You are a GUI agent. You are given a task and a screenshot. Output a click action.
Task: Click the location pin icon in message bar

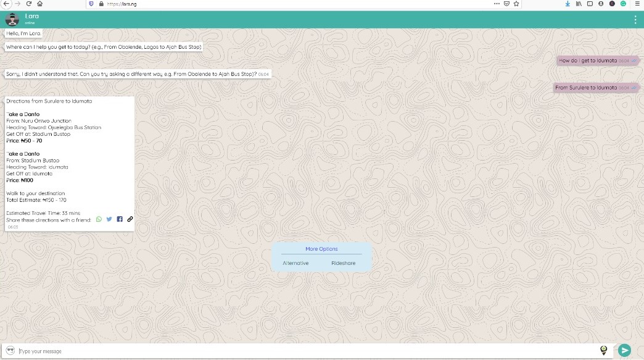point(603,351)
